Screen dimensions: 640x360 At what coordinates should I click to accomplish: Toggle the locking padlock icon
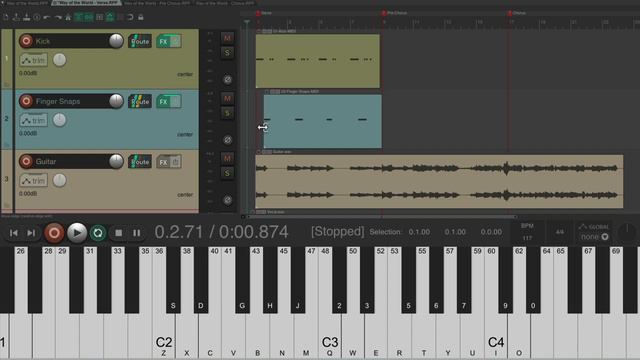click(141, 17)
